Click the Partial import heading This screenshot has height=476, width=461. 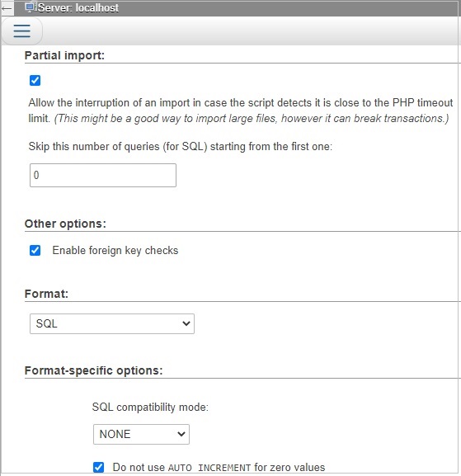click(x=64, y=55)
